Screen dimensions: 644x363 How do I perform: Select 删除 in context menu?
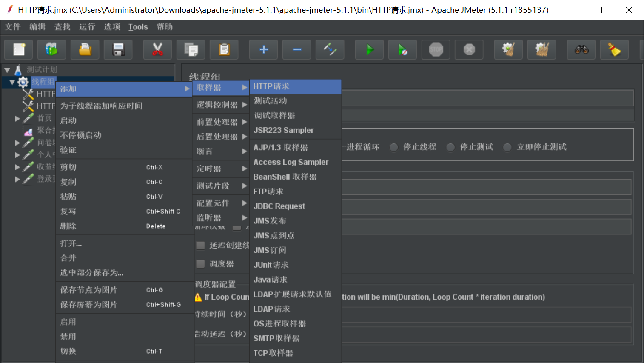(x=124, y=226)
